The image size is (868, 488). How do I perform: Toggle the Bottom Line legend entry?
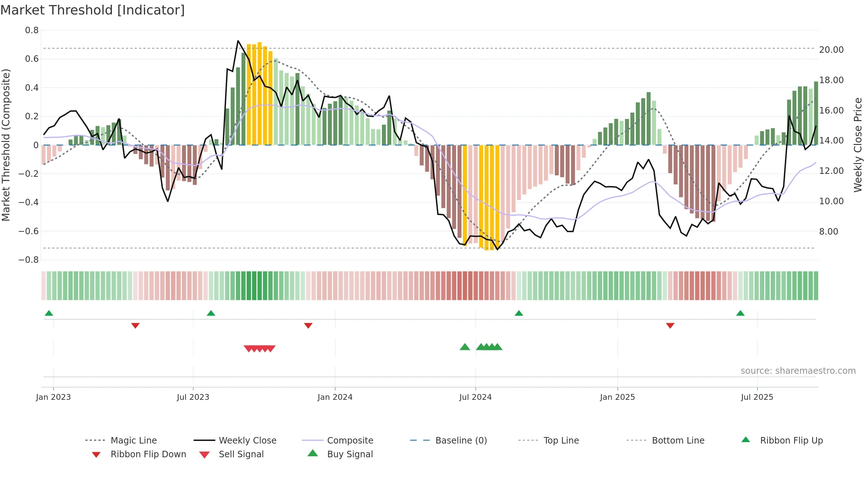tap(665, 440)
